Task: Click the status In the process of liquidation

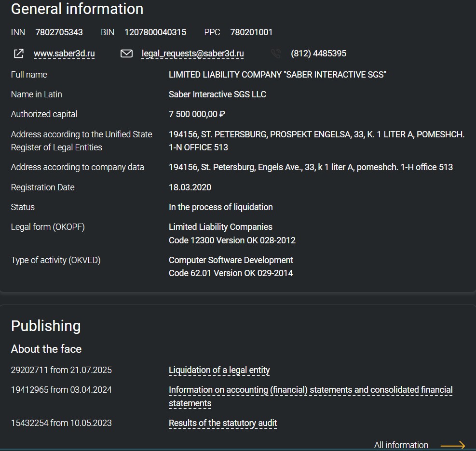Action: tap(221, 207)
